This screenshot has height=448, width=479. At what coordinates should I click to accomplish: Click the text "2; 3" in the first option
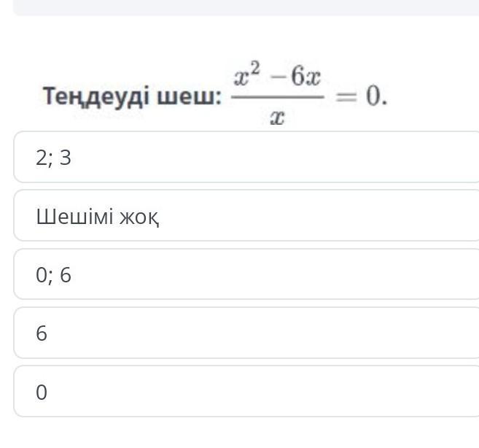click(53, 158)
